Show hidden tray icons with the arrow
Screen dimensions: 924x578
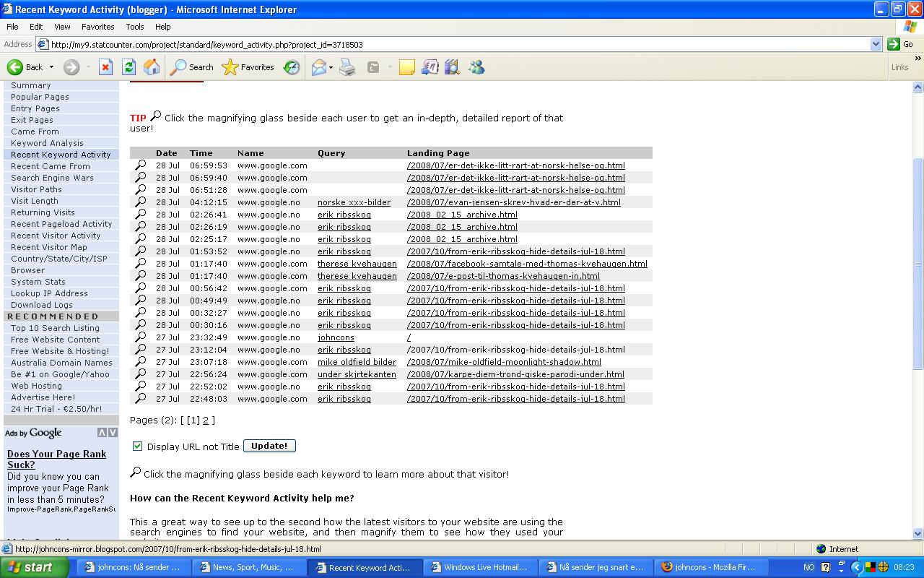[x=857, y=567]
